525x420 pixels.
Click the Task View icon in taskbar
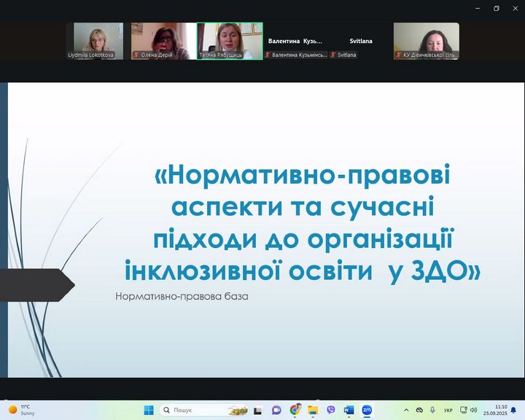pyautogui.click(x=257, y=410)
